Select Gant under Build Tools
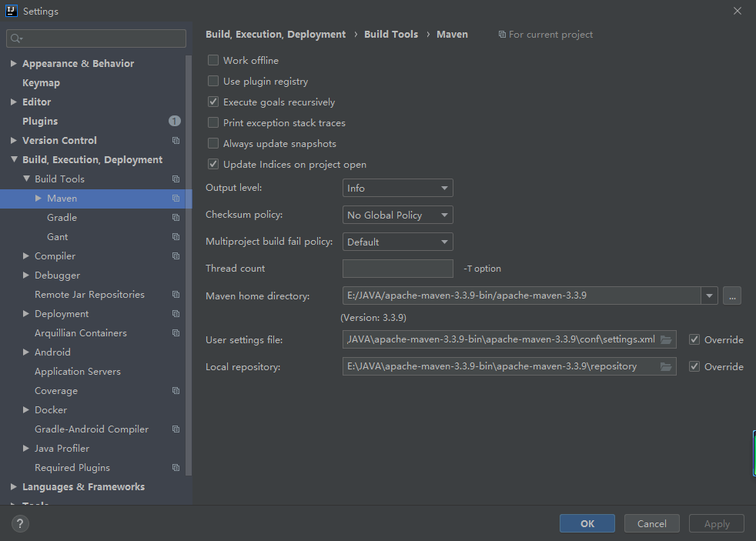This screenshot has height=541, width=756. (x=58, y=237)
